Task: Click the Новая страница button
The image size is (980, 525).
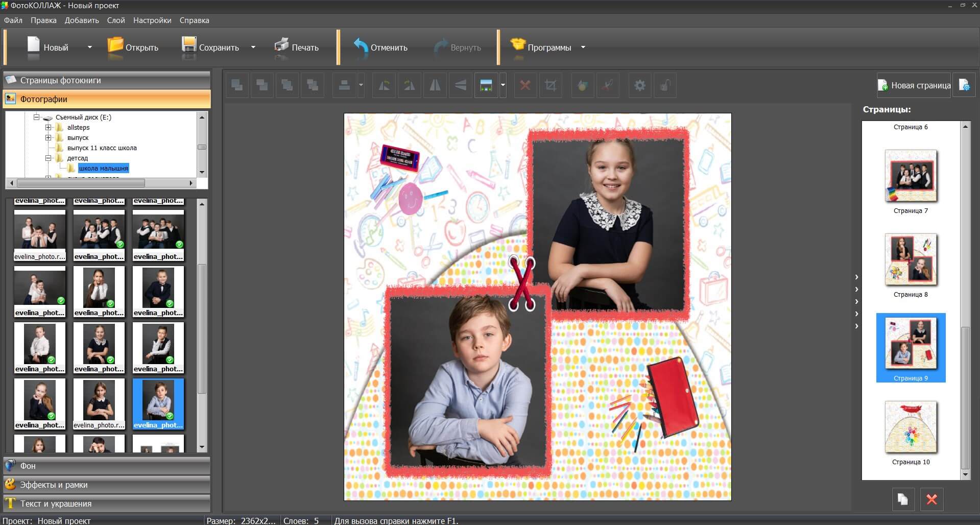Action: point(914,85)
